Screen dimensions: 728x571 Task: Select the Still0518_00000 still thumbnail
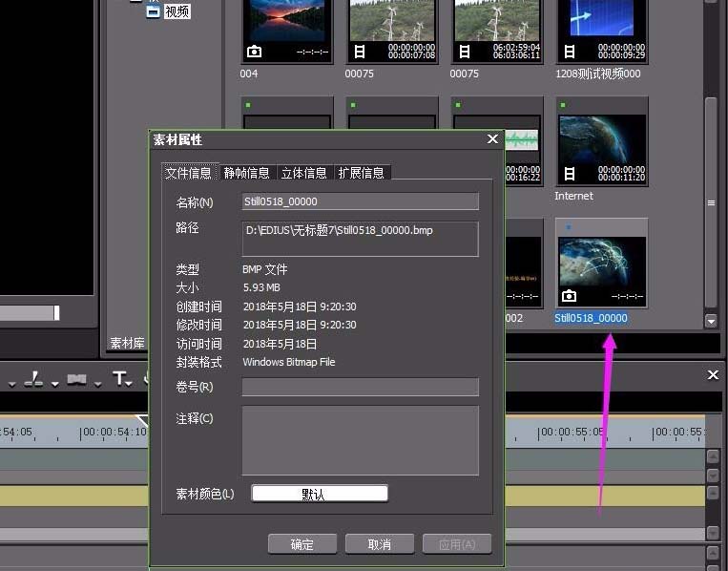click(x=602, y=264)
